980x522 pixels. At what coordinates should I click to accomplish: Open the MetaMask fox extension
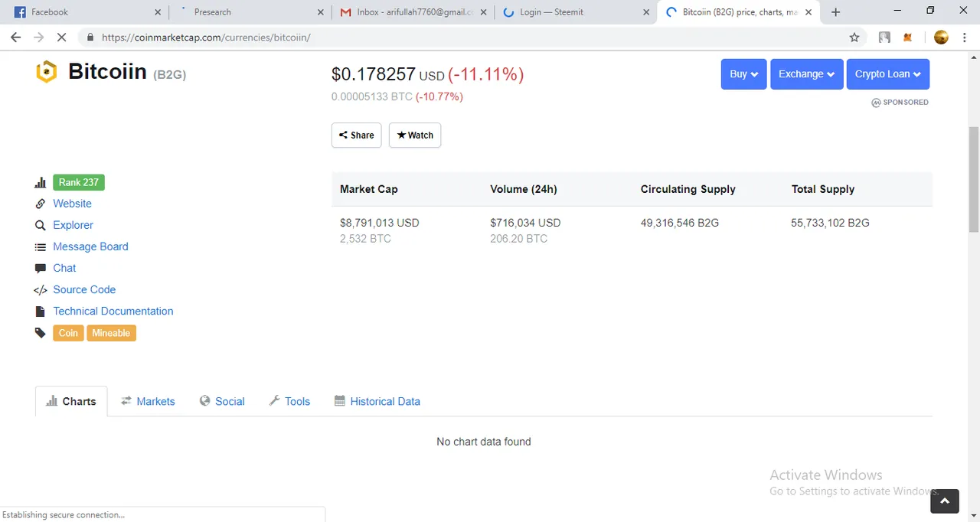click(908, 38)
